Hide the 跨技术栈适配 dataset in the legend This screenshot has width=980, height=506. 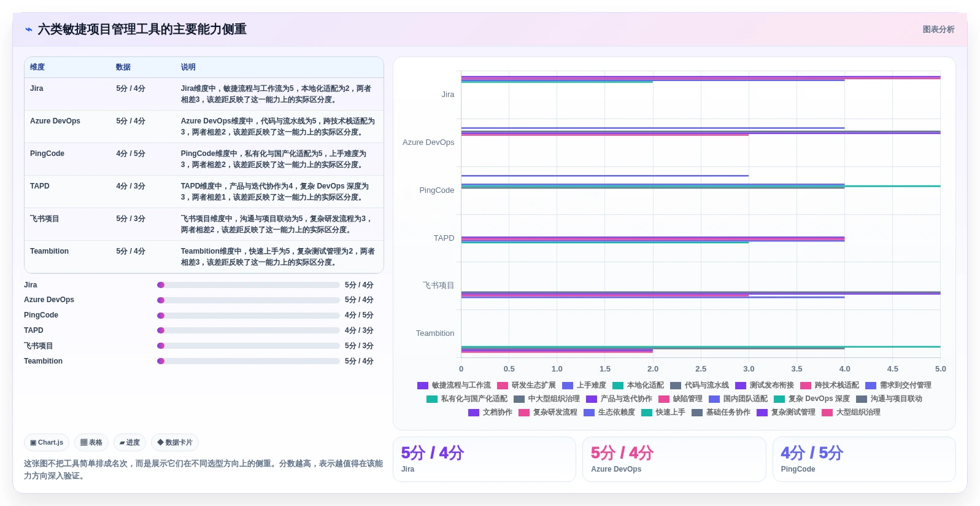click(x=830, y=385)
